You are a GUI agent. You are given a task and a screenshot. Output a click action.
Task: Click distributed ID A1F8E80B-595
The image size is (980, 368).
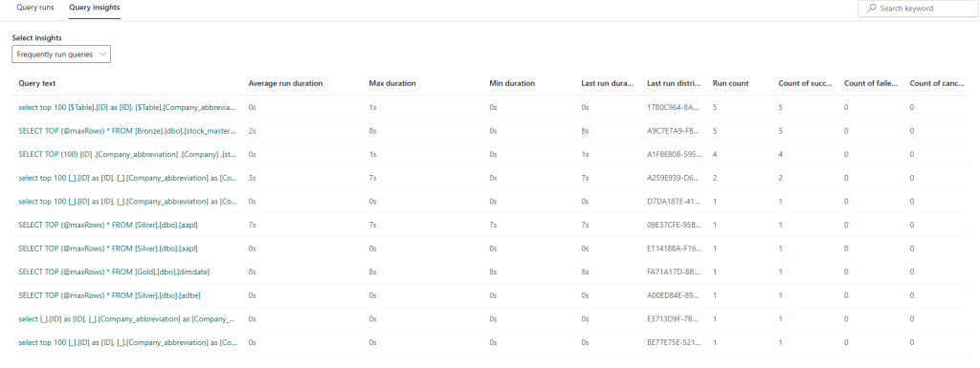[x=675, y=154]
